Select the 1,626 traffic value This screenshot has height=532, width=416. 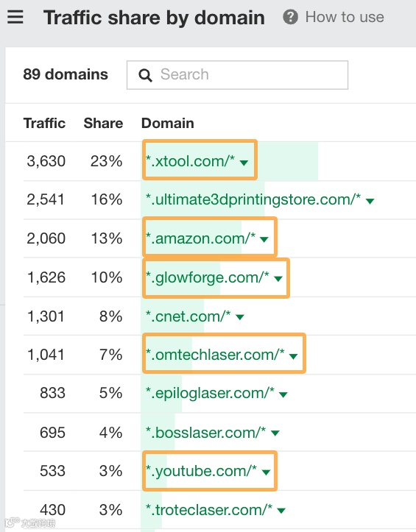[46, 277]
